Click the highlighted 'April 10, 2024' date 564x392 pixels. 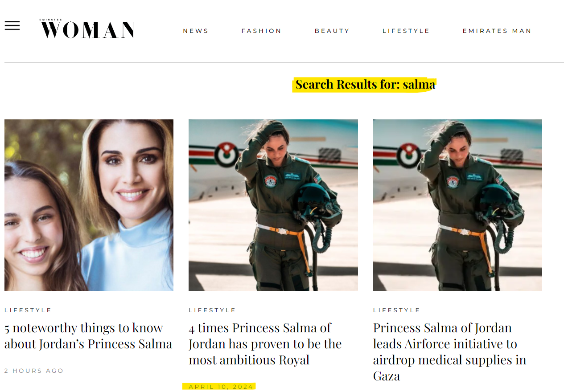pyautogui.click(x=221, y=387)
